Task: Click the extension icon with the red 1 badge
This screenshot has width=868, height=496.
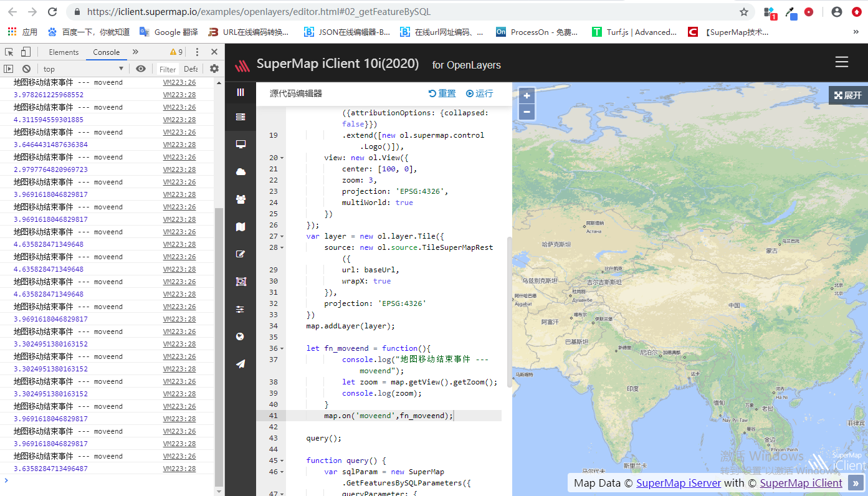Action: [x=770, y=12]
